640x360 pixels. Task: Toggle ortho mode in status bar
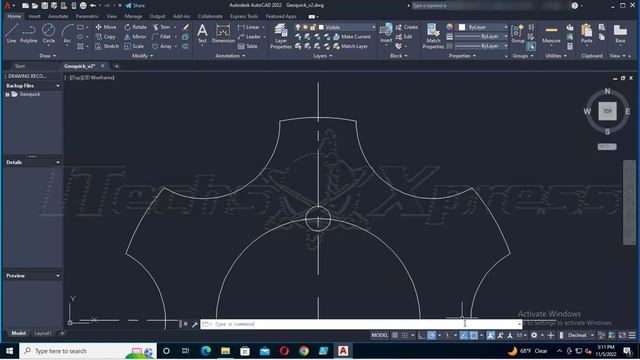click(422, 335)
